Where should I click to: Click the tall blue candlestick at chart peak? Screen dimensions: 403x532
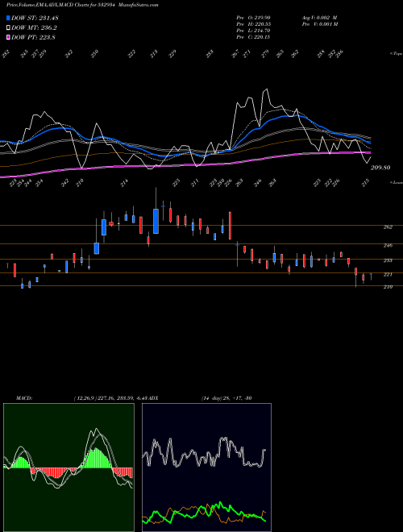tap(156, 221)
